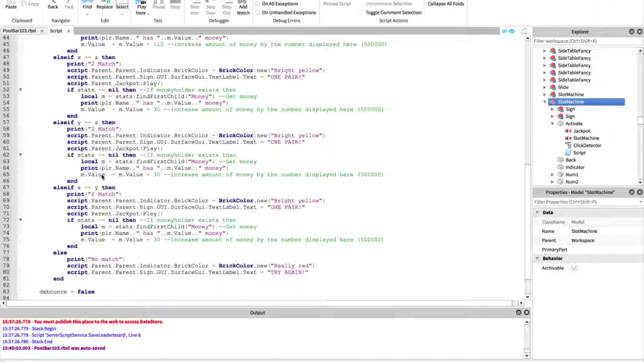Expand the Slide tree node arrow
This screenshot has width=644, height=362.
[544, 87]
